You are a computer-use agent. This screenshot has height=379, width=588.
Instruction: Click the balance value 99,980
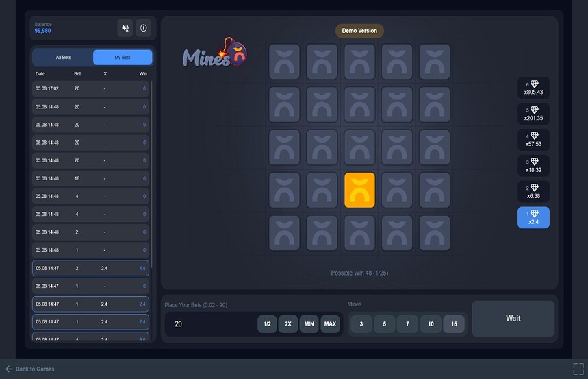42,31
